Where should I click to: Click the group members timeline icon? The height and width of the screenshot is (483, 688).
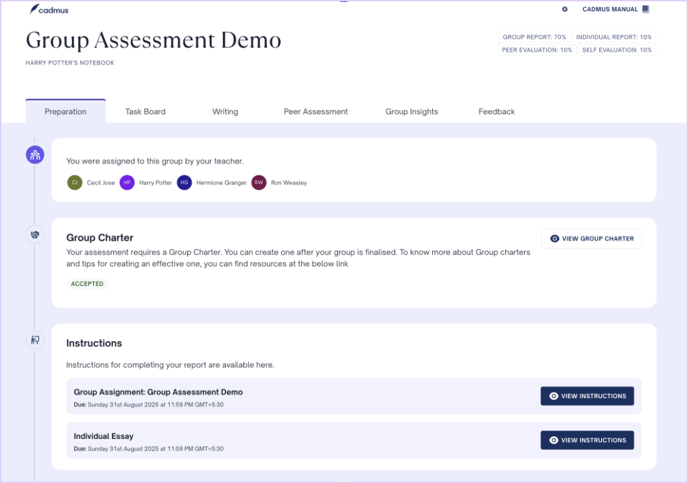35,155
